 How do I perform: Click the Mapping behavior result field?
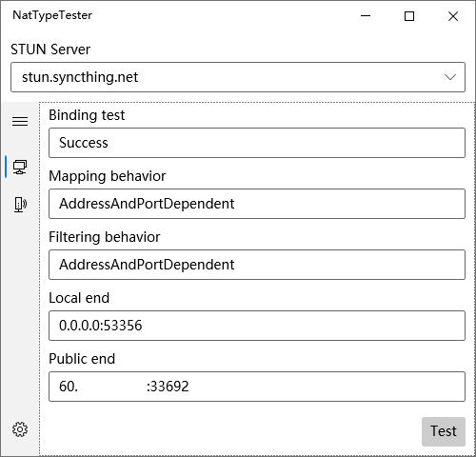(x=257, y=204)
